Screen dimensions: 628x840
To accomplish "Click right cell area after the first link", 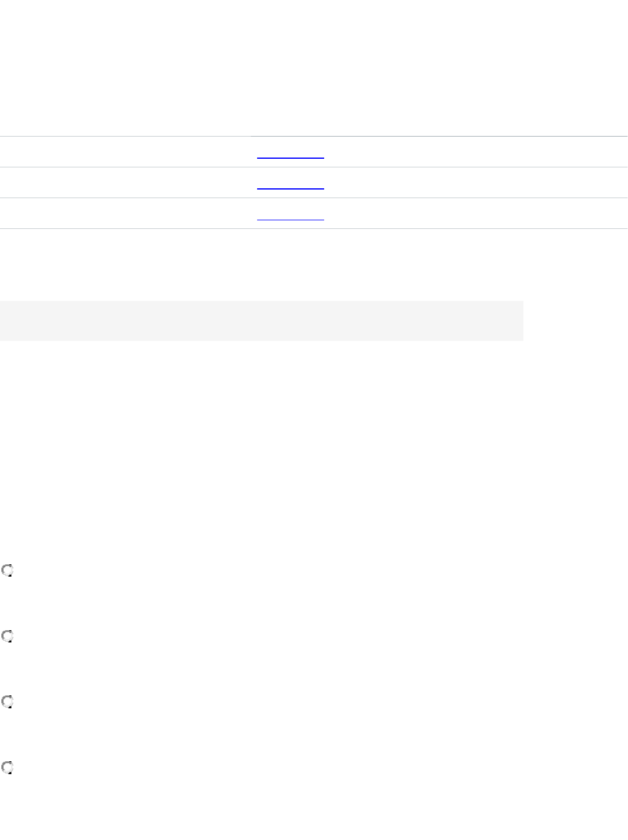I will click(474, 152).
